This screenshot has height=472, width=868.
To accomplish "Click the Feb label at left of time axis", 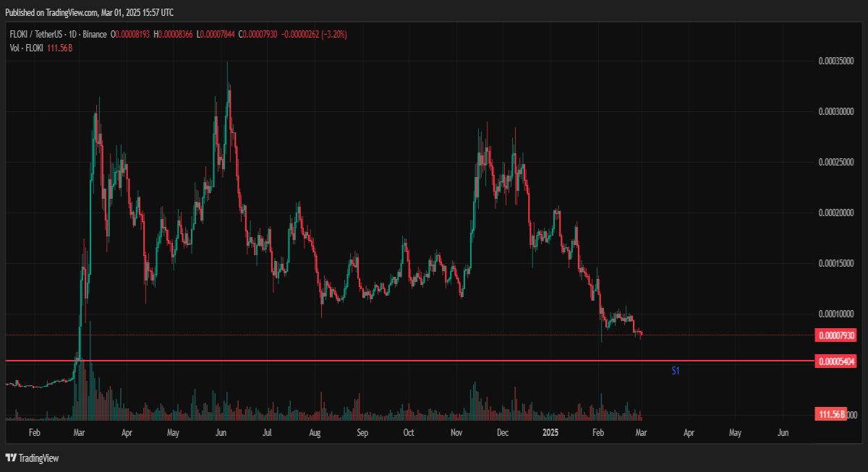I will [x=33, y=433].
